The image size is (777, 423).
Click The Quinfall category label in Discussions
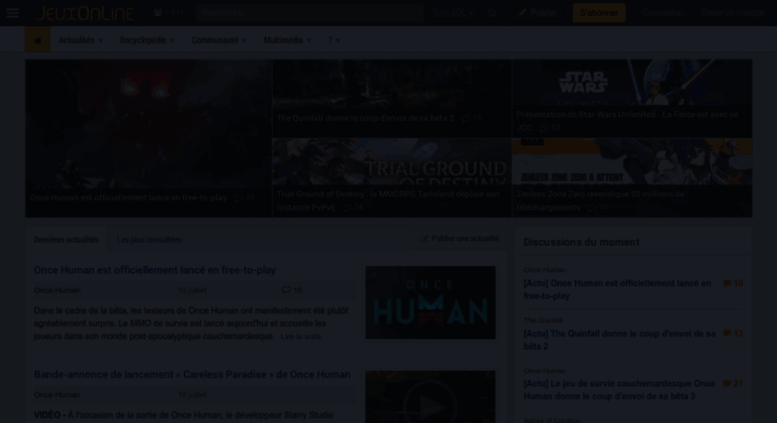coord(543,320)
